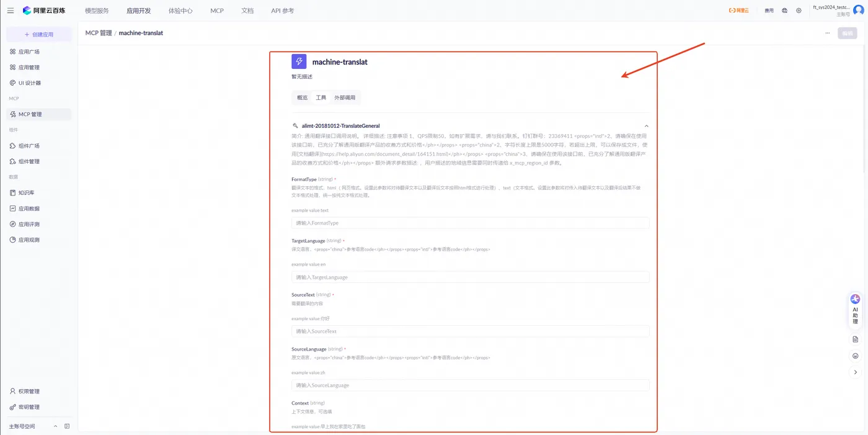Open 体验中心 in top navigation
Viewport: 868px width, 435px height.
(x=180, y=11)
